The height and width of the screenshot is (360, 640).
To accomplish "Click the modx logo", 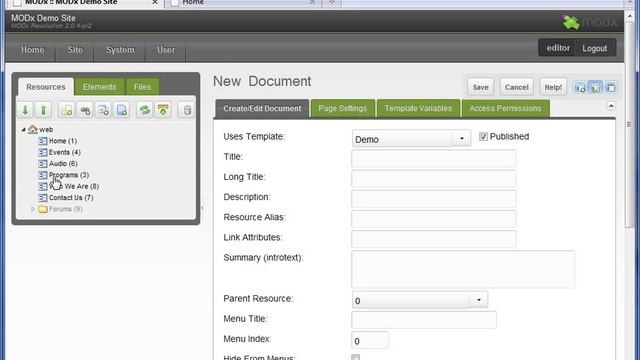I will [x=590, y=22].
